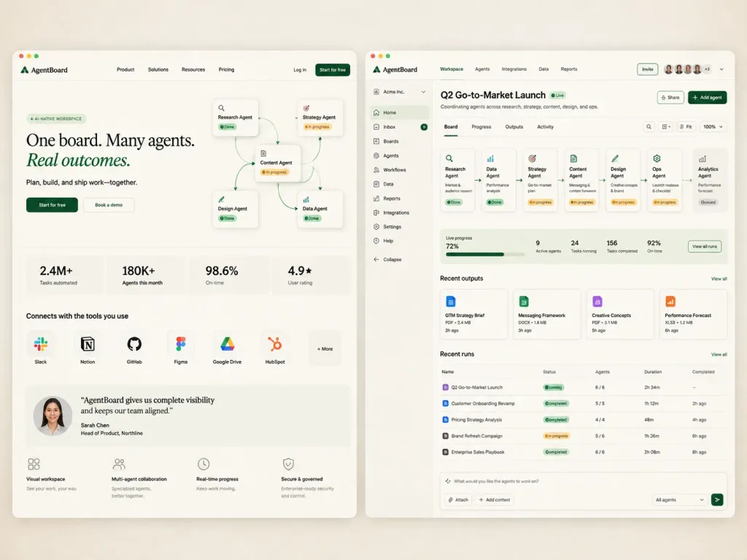Click Add context in prompt box
747x560 pixels.
[x=495, y=499]
